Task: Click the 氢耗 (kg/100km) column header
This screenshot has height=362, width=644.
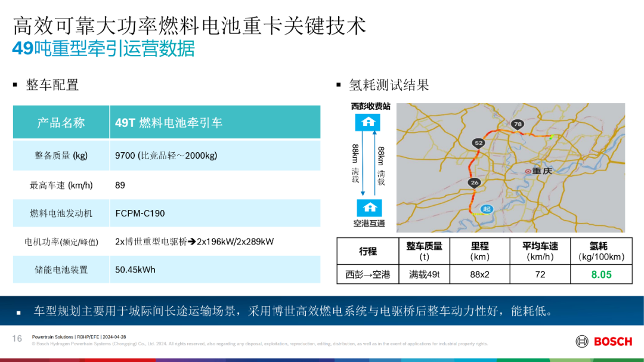Action: click(x=601, y=252)
